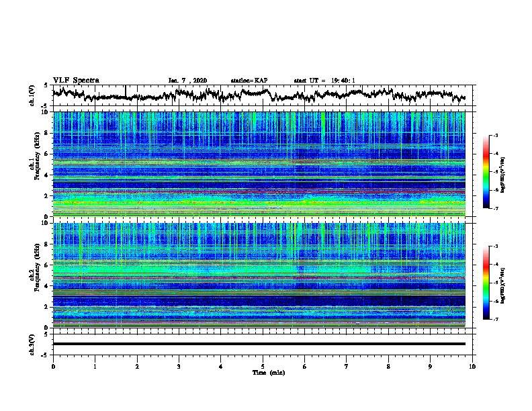
Task: Click time axis tick label "3"
Action: (179, 367)
